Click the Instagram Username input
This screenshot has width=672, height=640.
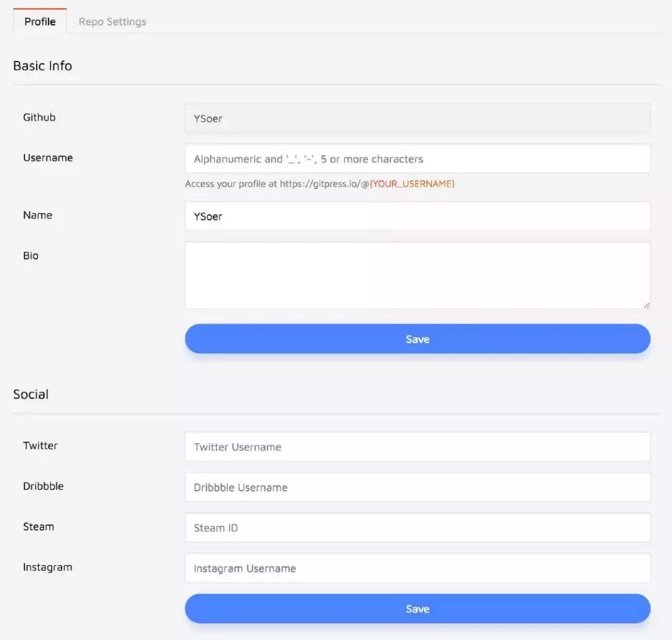[418, 568]
